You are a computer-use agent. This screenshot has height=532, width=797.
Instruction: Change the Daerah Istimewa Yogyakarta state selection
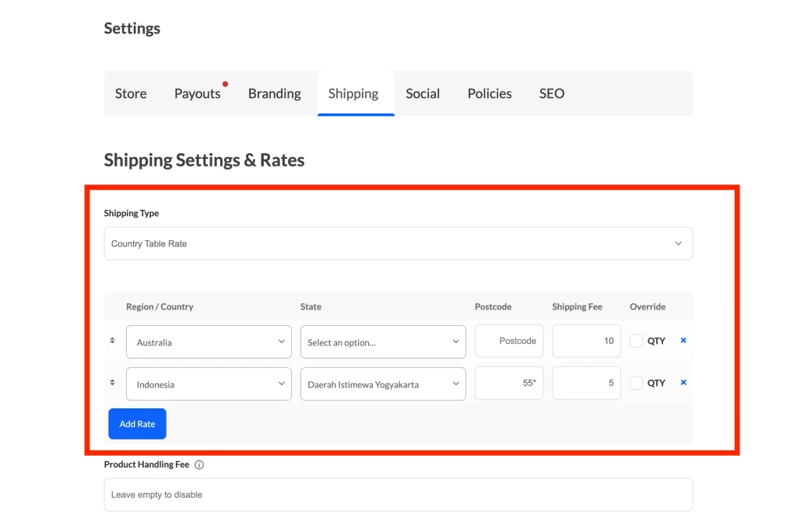point(383,384)
